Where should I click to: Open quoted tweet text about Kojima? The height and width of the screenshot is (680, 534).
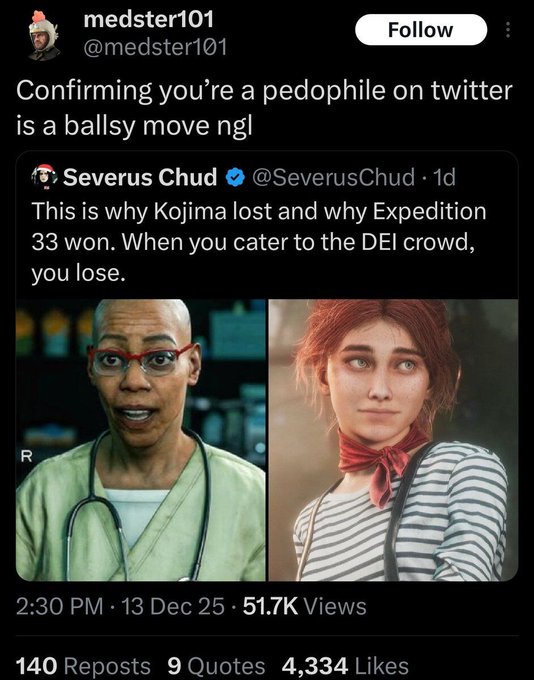(x=259, y=242)
